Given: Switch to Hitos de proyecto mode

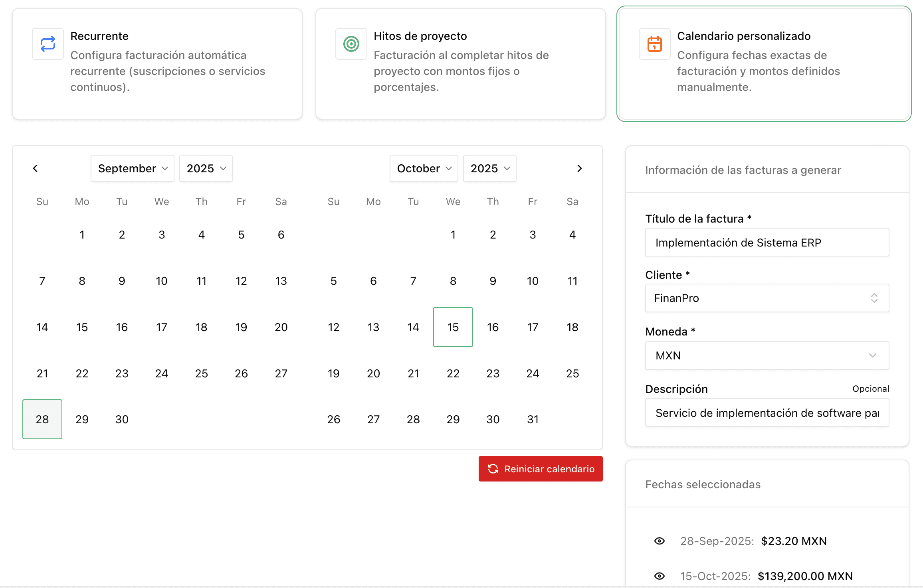Looking at the screenshot, I should (x=461, y=63).
